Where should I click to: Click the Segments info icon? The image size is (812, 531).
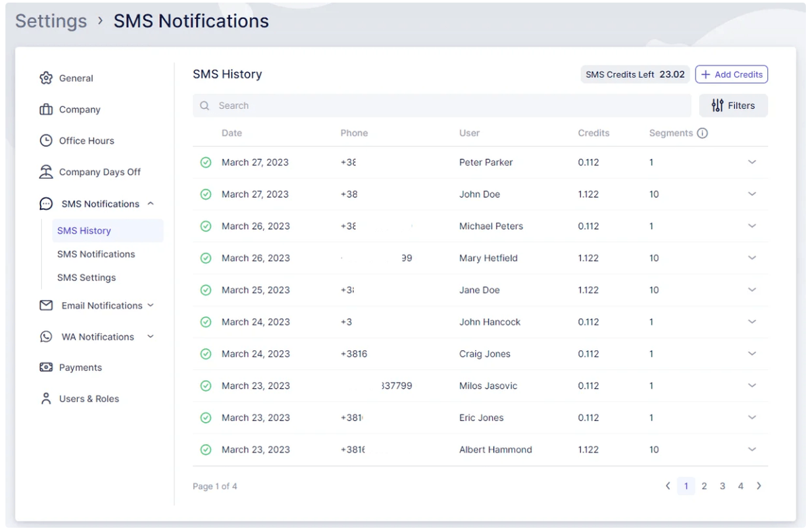tap(702, 133)
